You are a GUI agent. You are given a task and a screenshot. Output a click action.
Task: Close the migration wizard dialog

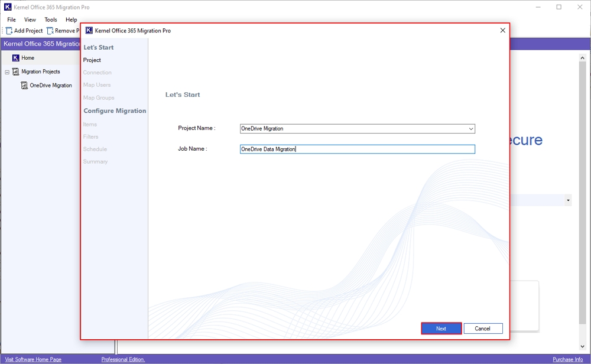(x=502, y=31)
